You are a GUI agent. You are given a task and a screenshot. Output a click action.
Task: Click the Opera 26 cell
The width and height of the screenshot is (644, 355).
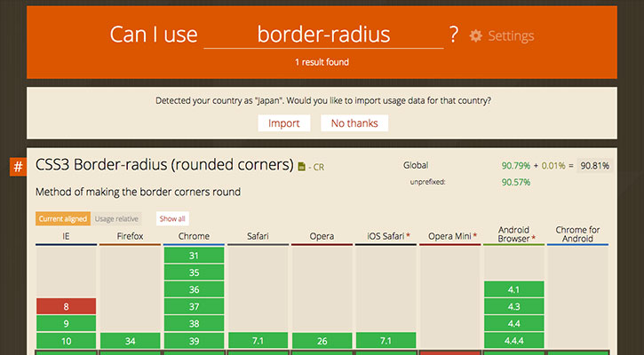pyautogui.click(x=322, y=341)
